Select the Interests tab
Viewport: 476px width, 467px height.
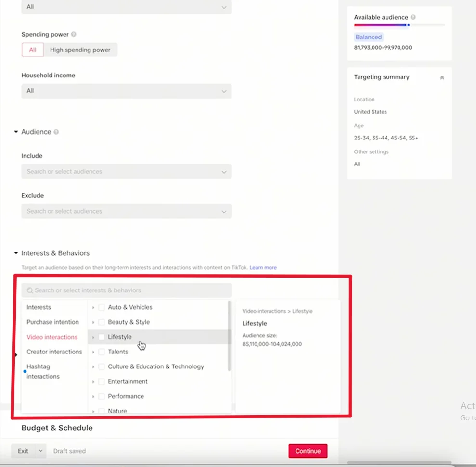[x=39, y=307]
